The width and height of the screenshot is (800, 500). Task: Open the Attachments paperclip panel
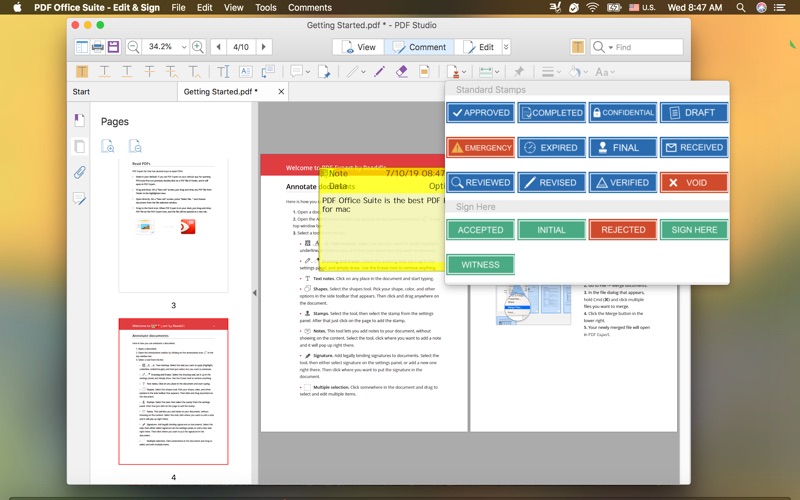[x=79, y=172]
